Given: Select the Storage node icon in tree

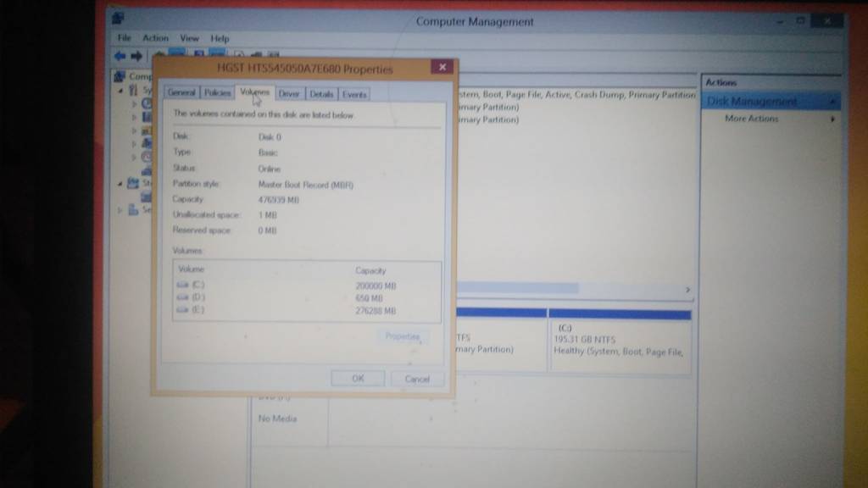Looking at the screenshot, I should [133, 183].
